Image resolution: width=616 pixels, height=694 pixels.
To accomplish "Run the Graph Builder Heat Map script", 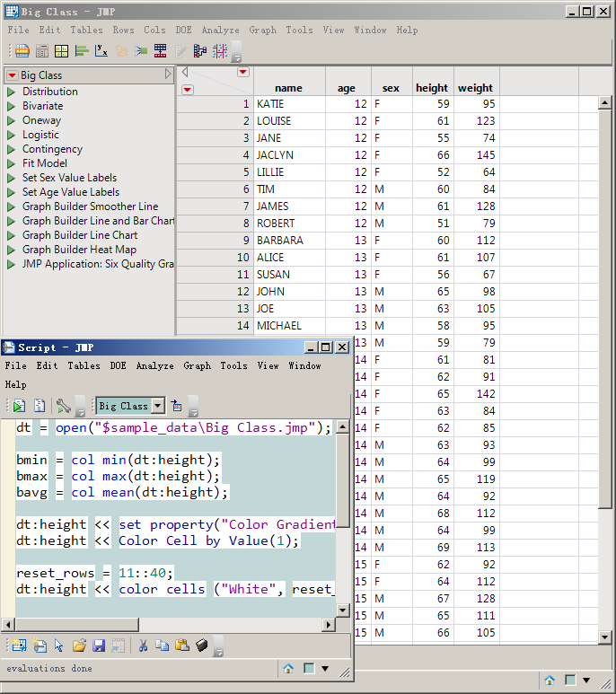I will pyautogui.click(x=12, y=250).
